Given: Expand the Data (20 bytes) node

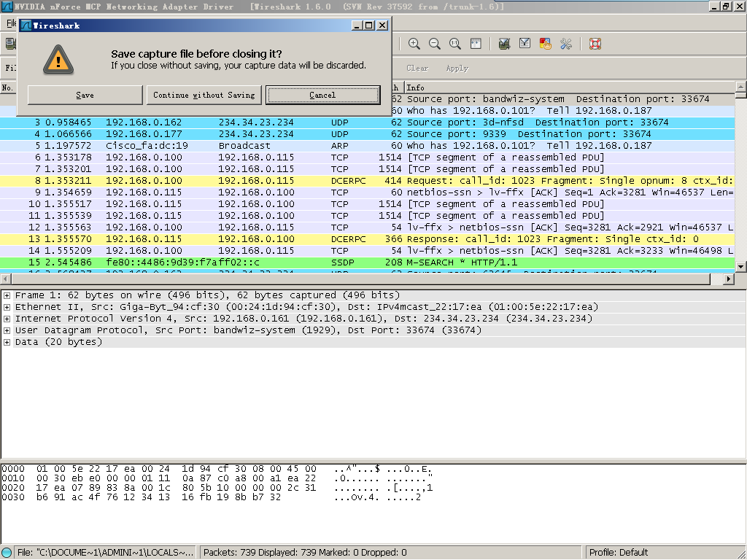Looking at the screenshot, I should 7,342.
